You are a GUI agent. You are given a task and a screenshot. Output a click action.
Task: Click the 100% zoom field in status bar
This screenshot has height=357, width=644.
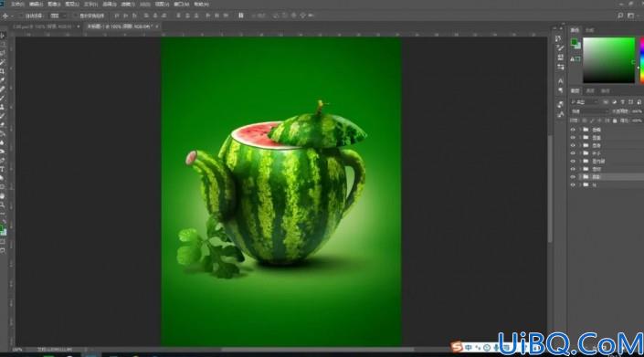pos(17,350)
